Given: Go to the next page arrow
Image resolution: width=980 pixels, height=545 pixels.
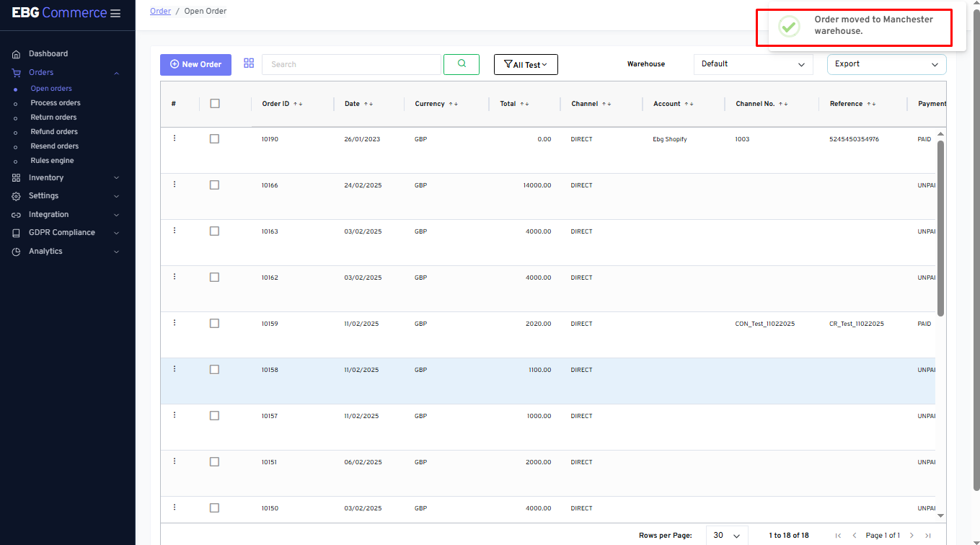Looking at the screenshot, I should [x=911, y=536].
